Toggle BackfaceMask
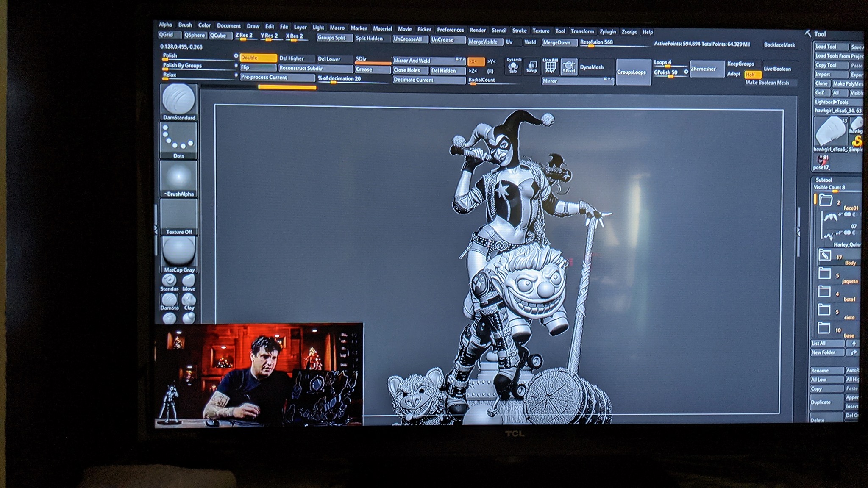 [779, 44]
